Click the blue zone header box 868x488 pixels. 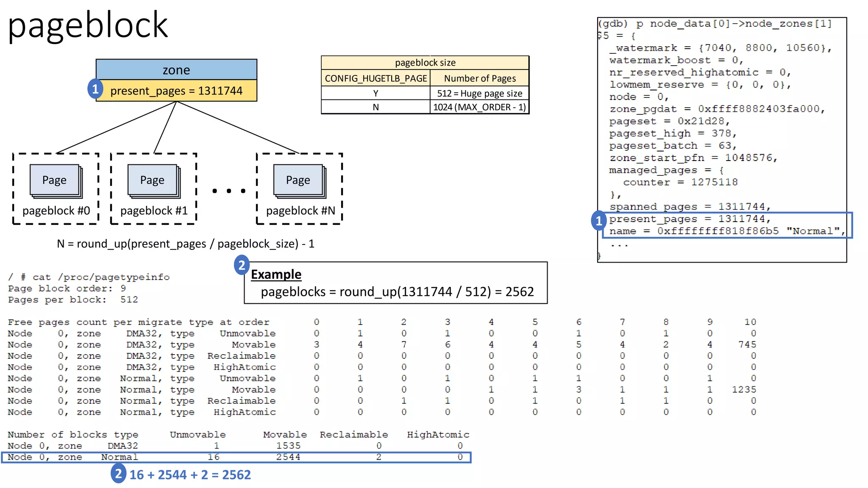click(x=176, y=70)
